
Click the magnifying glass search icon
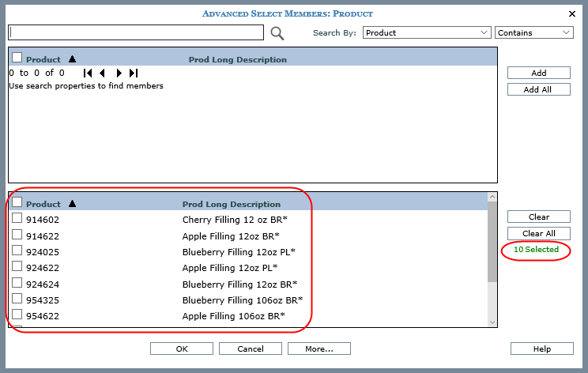click(x=277, y=33)
